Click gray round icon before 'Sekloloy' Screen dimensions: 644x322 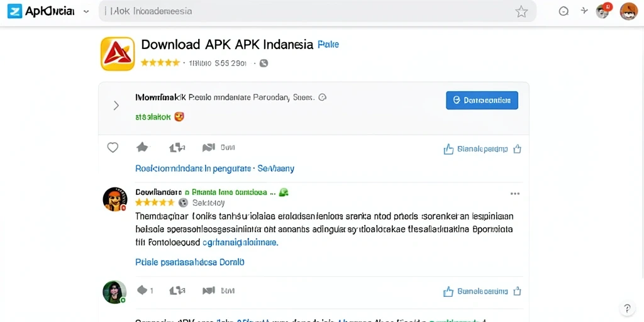[x=183, y=203]
